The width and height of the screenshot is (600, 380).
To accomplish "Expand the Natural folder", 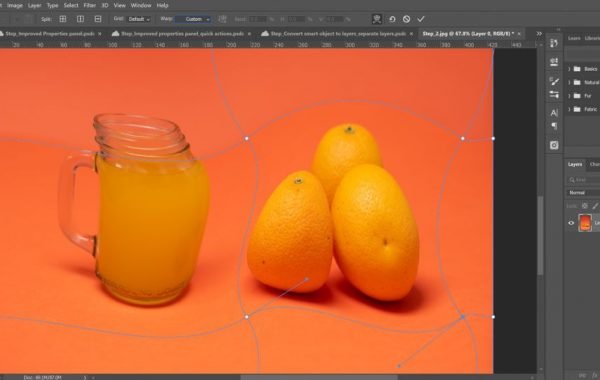I will coord(569,82).
